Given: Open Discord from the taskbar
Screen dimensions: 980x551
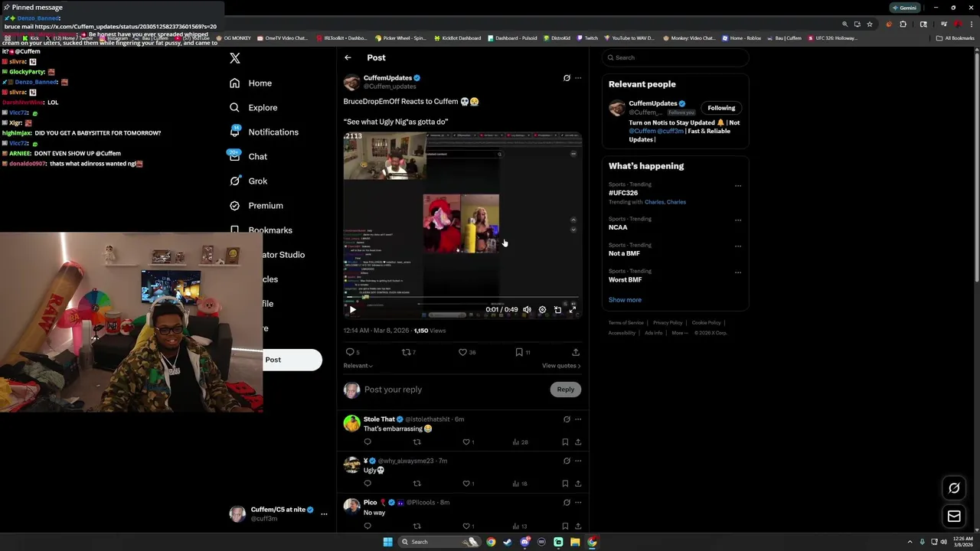Looking at the screenshot, I should click(524, 542).
